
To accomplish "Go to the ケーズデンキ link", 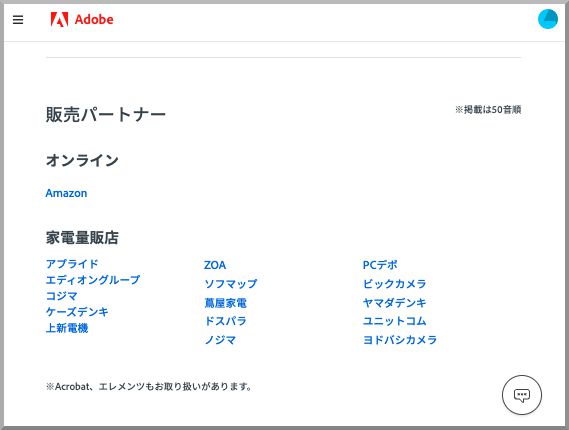I will (77, 312).
